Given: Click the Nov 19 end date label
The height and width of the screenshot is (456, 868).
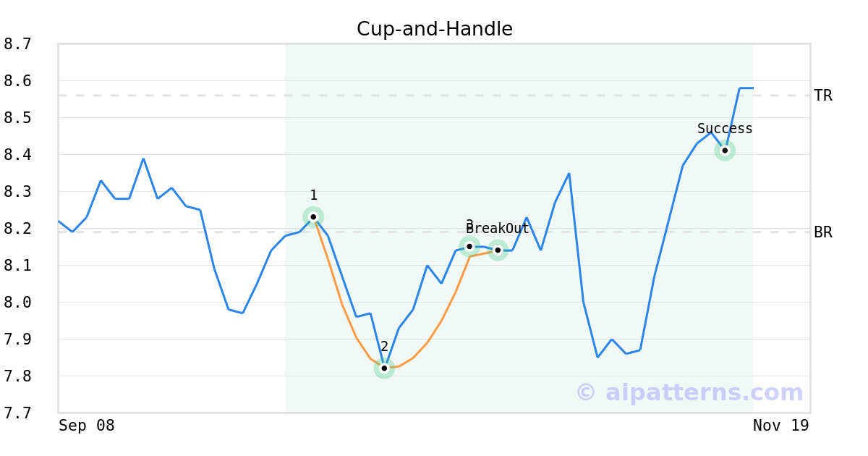Looking at the screenshot, I should pos(780,426).
